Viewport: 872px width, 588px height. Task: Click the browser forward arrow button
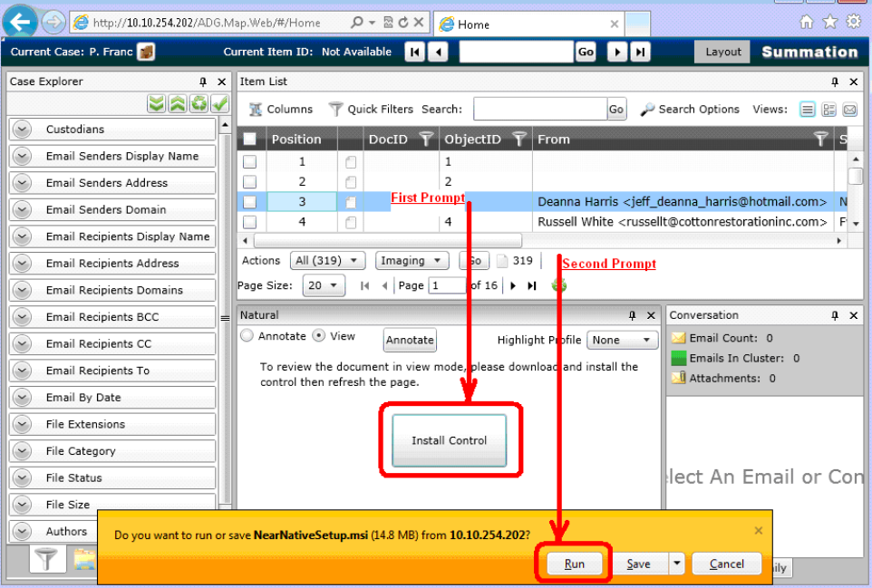(x=53, y=23)
